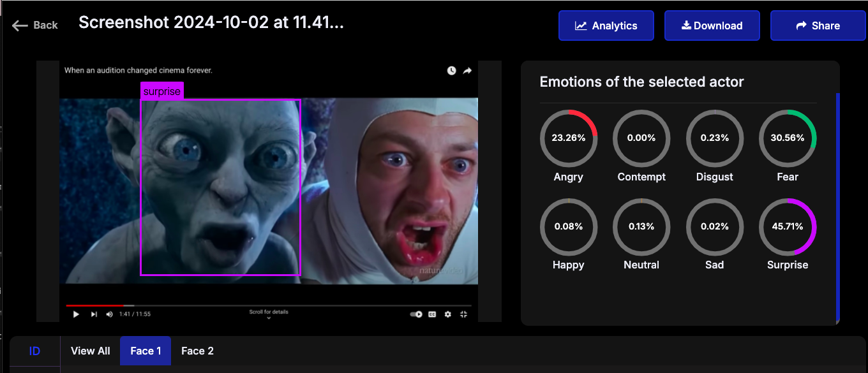Click the watch later clock icon

pos(452,71)
